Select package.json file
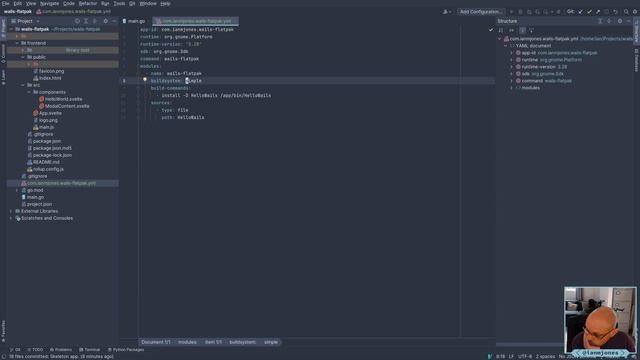 tap(44, 141)
